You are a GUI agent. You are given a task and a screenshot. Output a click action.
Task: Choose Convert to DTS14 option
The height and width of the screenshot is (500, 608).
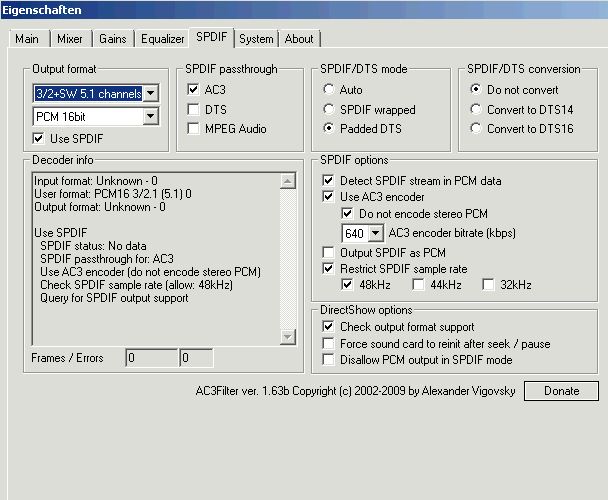click(x=475, y=109)
